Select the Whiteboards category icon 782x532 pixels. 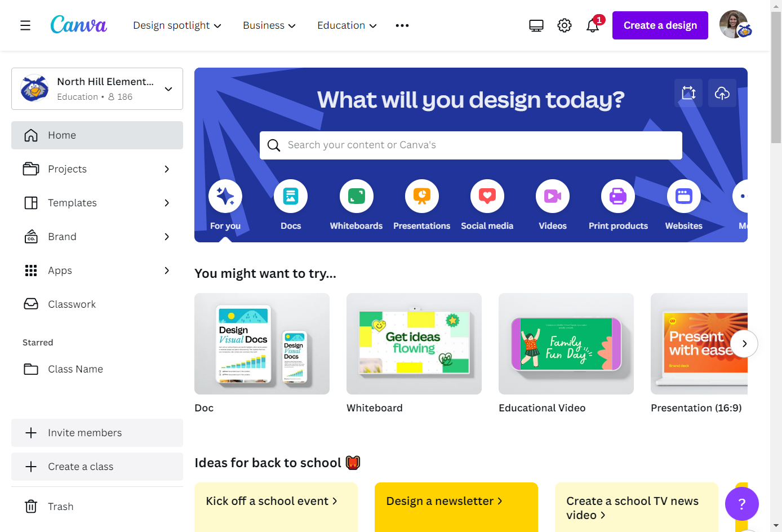(x=357, y=196)
